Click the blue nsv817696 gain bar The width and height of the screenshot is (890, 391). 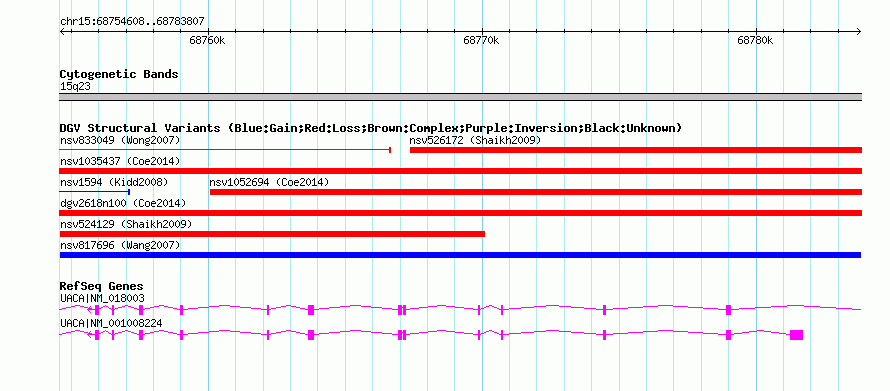[460, 255]
